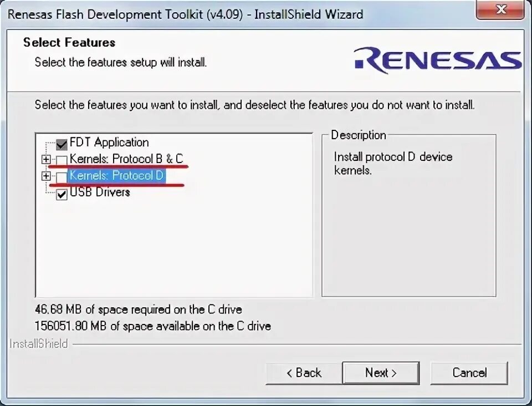Disable the USB Drivers checkbox

pyautogui.click(x=61, y=192)
